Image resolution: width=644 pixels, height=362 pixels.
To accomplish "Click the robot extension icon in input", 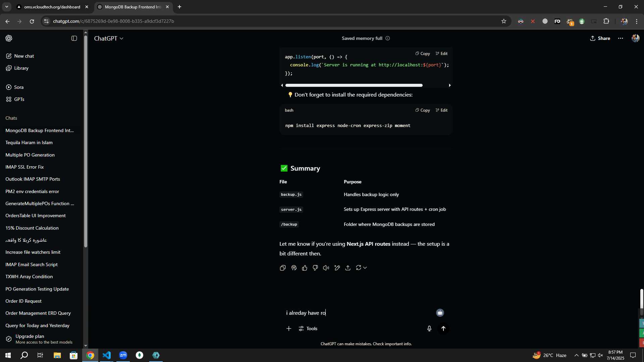I will click(440, 313).
